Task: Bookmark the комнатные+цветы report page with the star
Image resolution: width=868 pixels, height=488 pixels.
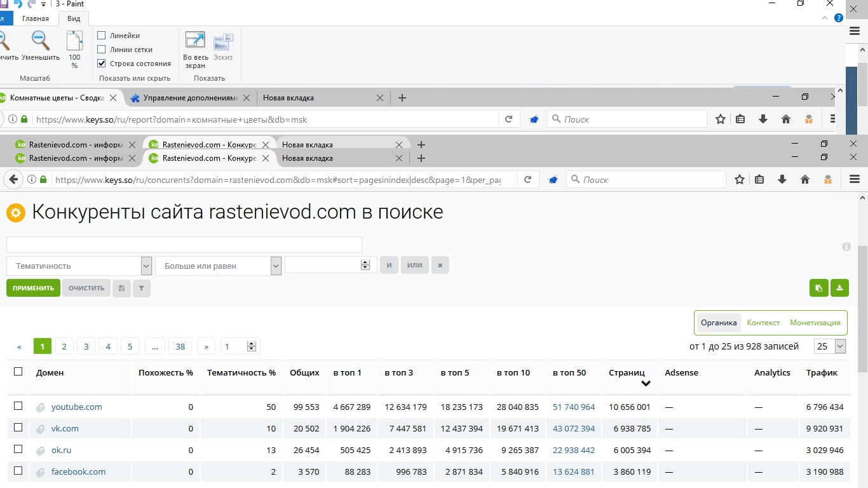Action: point(721,119)
